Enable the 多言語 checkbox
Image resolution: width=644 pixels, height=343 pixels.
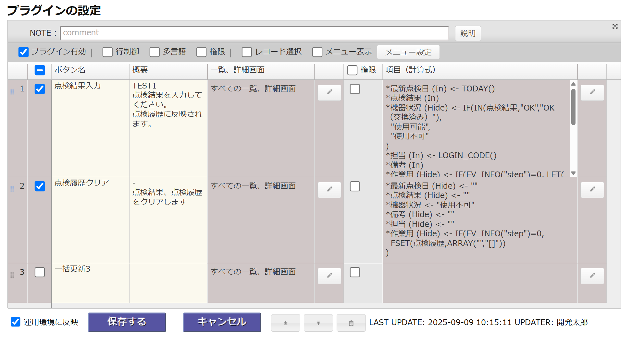pyautogui.click(x=155, y=52)
